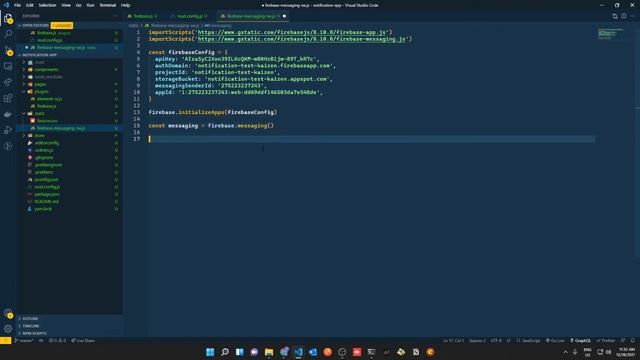Click the GraphQL status bar item
This screenshot has height=360, width=640.
point(580,340)
